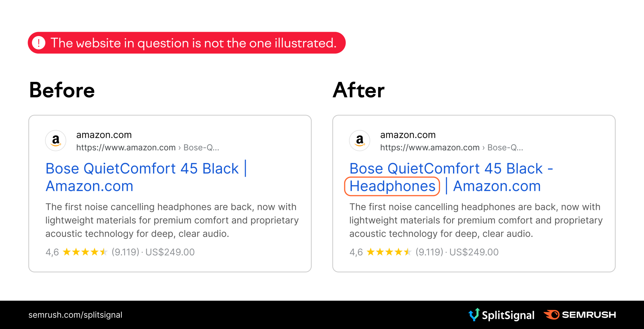644x329 pixels.
Task: Click the description snippet in the Before card
Action: 172,220
